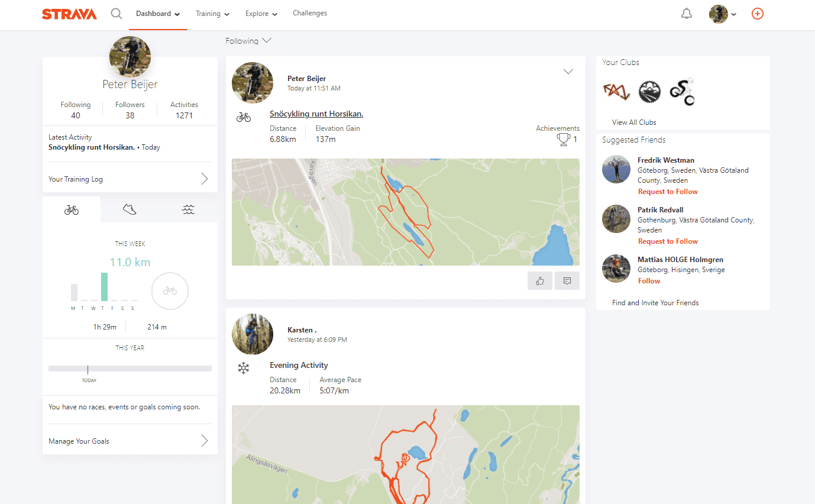Open Peter Beijer's profile picture

point(130,56)
